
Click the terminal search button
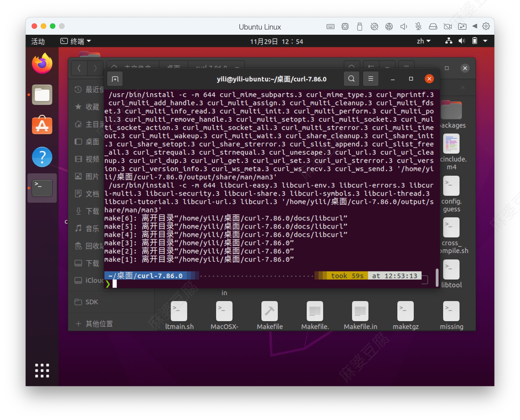coord(351,79)
